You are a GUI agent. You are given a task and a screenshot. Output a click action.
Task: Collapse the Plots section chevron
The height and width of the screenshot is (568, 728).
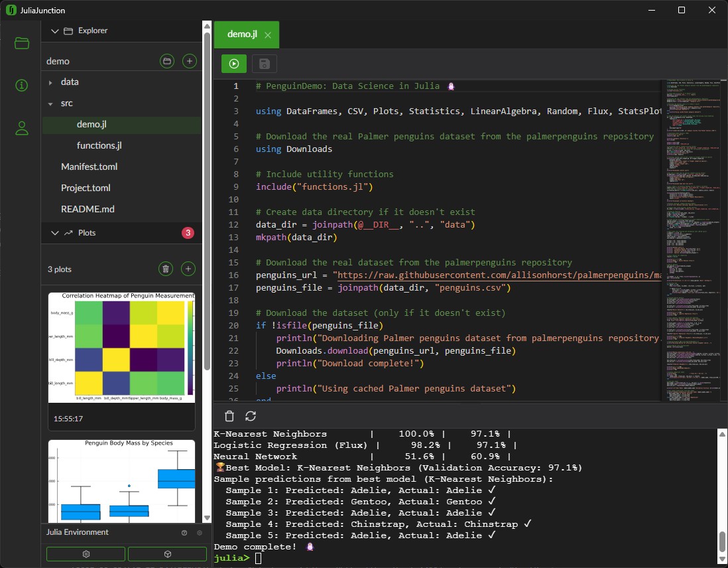point(55,233)
